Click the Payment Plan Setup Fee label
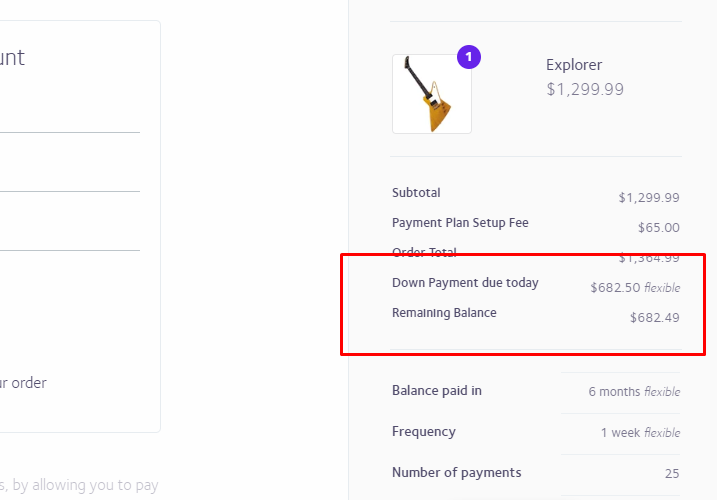The image size is (717, 500). click(x=460, y=223)
